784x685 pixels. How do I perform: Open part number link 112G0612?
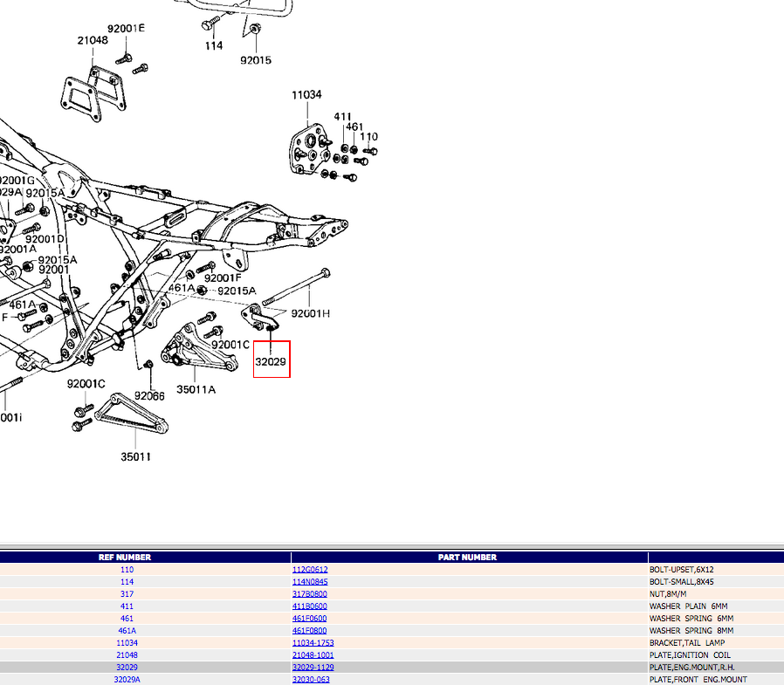click(309, 570)
